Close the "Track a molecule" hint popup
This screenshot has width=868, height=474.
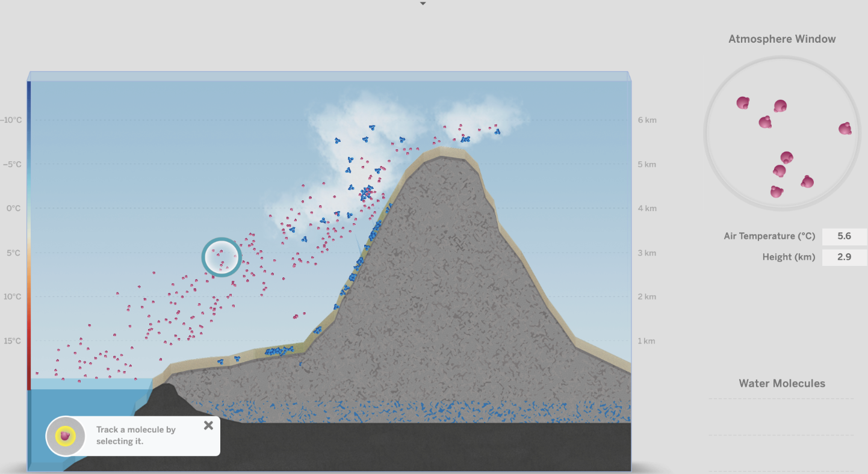pyautogui.click(x=208, y=425)
